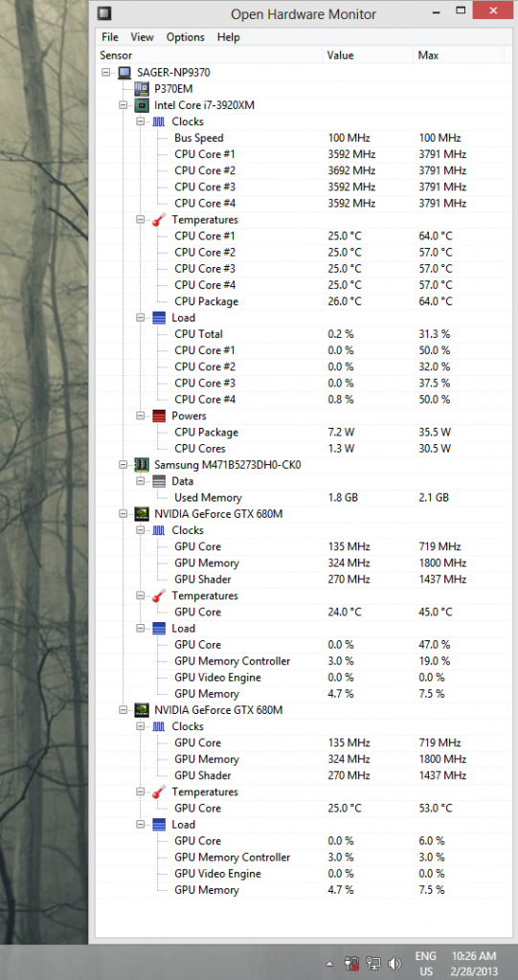Collapse the CPU Clocks group
Screen dimensions: 518x980
pos(140,122)
